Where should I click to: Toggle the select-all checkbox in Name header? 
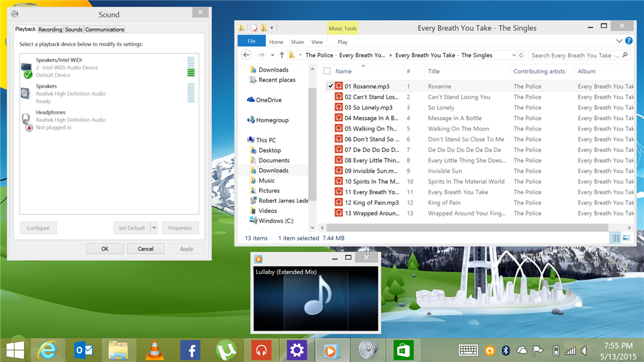tap(327, 71)
